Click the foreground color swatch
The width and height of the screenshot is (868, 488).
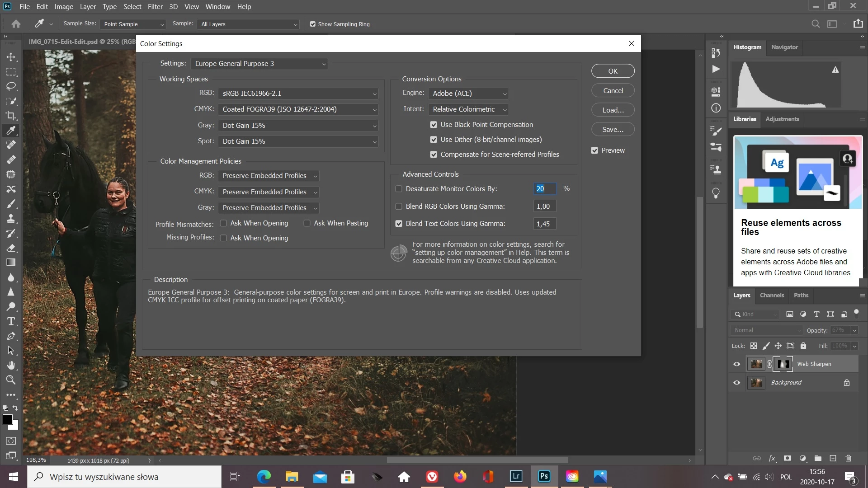[8, 420]
